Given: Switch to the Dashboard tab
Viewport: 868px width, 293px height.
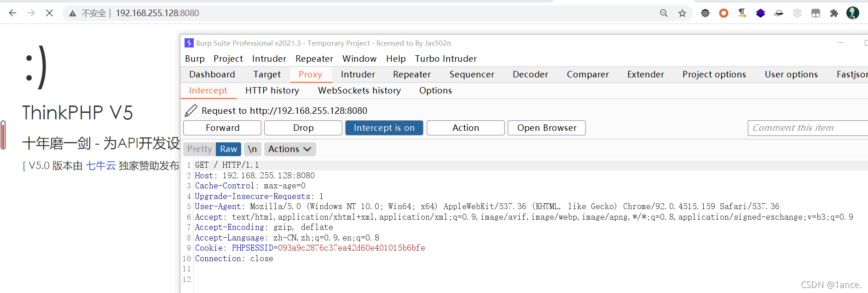Looking at the screenshot, I should point(212,74).
